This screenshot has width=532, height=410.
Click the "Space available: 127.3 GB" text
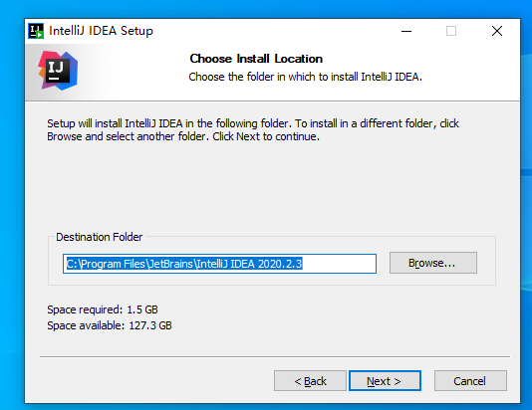click(110, 325)
